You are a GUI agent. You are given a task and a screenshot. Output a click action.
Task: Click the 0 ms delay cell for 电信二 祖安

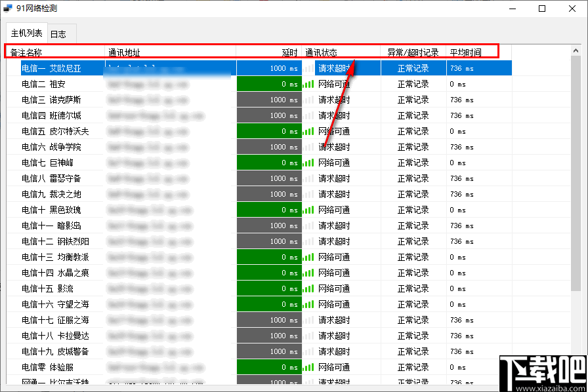(x=269, y=84)
